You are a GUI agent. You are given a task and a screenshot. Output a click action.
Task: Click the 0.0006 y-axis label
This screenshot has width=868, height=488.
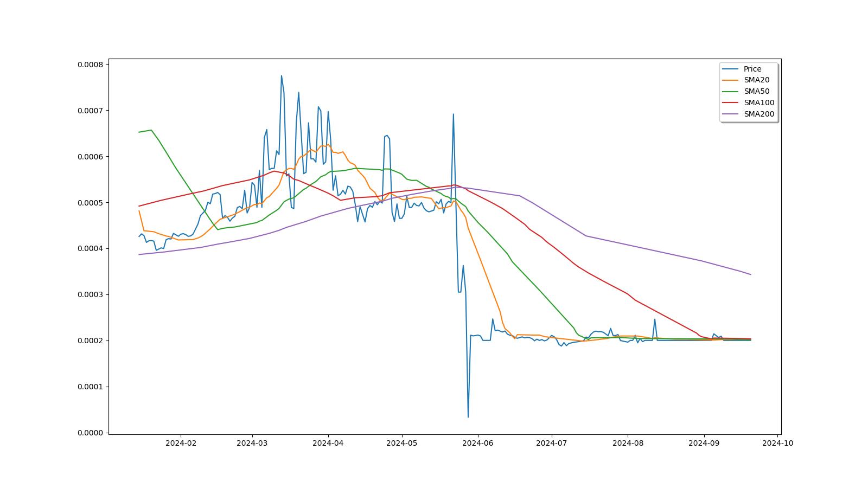[90, 157]
